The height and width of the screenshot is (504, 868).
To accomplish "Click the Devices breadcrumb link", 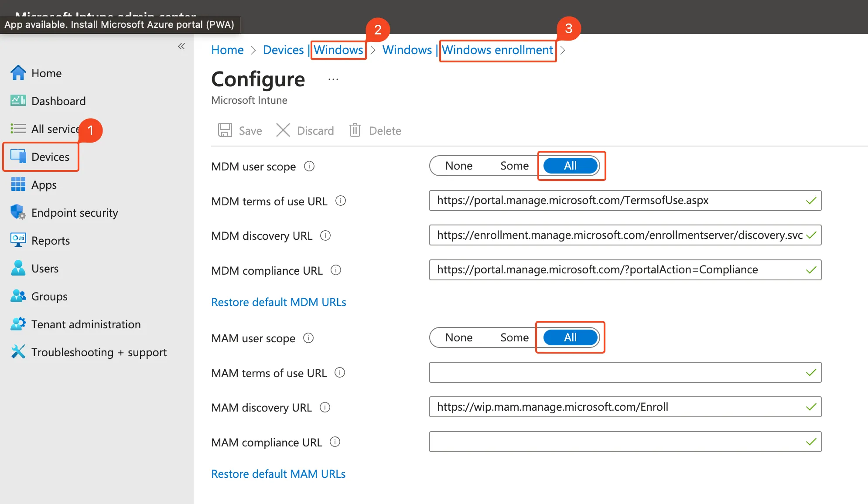I will click(283, 50).
